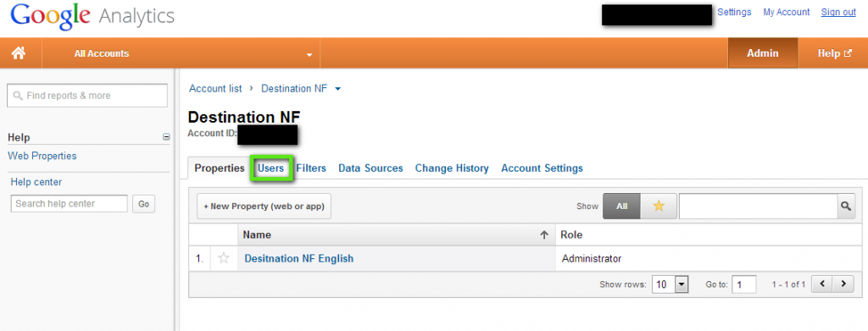This screenshot has width=868, height=331.
Task: Open the All Accounts dropdown
Action: click(x=181, y=53)
